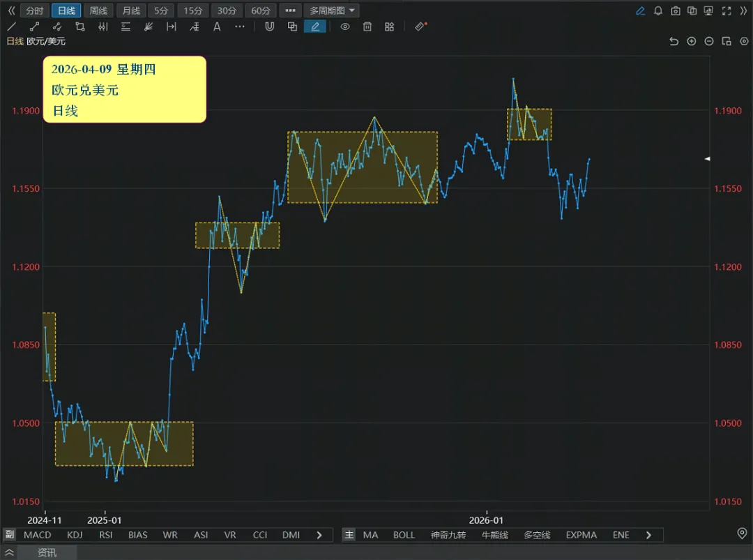Toggle drawings visibility with eye icon
753x560 pixels.
[x=345, y=27]
